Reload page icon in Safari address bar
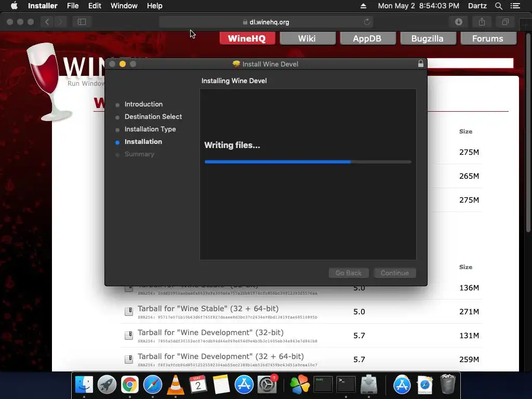Image resolution: width=532 pixels, height=399 pixels. [367, 22]
